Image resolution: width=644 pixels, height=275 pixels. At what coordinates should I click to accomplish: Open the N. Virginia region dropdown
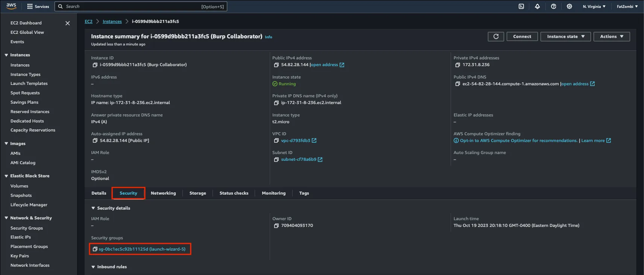click(x=594, y=6)
